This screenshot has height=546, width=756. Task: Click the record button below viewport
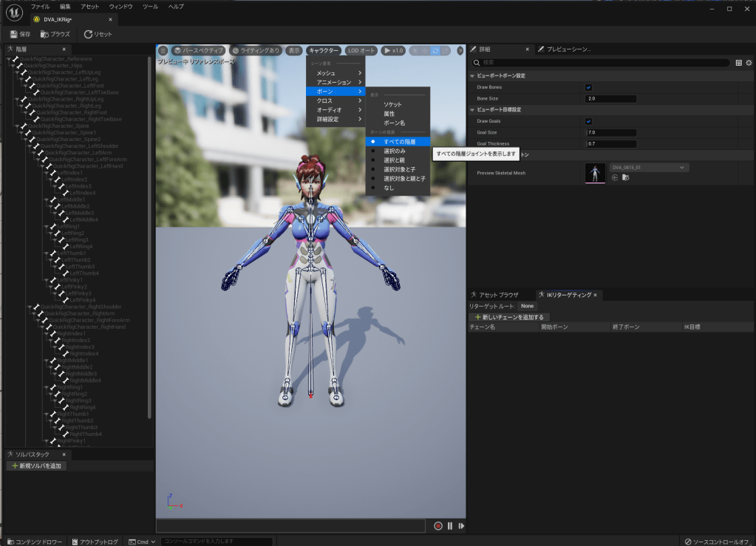pyautogui.click(x=438, y=526)
